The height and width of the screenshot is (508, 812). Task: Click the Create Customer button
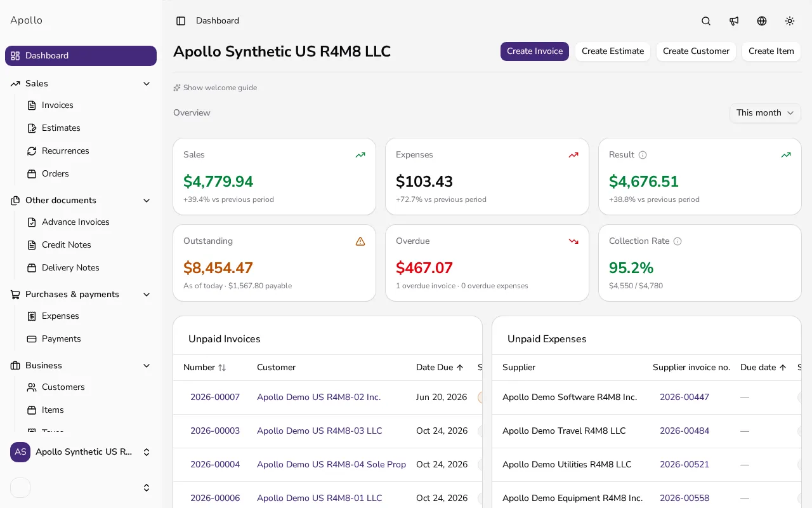pyautogui.click(x=696, y=51)
